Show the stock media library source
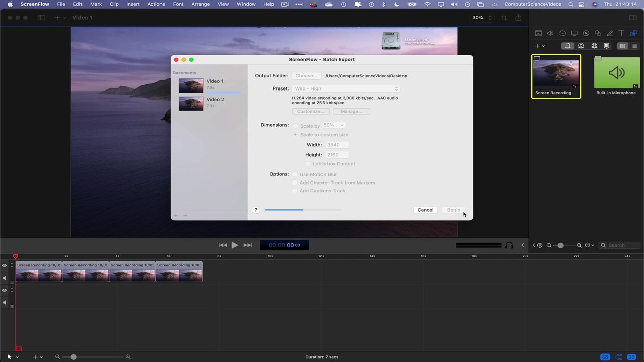This screenshot has height=362, width=644. (x=607, y=46)
